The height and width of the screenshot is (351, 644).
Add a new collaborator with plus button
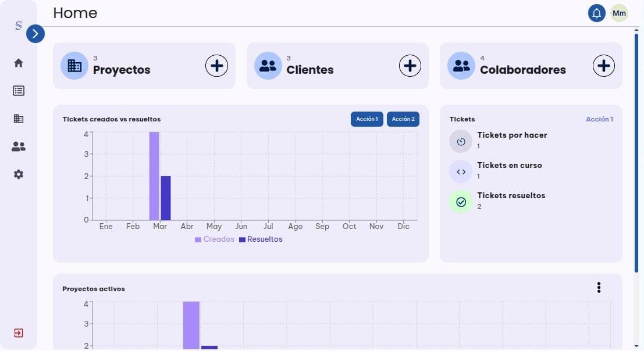tap(603, 66)
